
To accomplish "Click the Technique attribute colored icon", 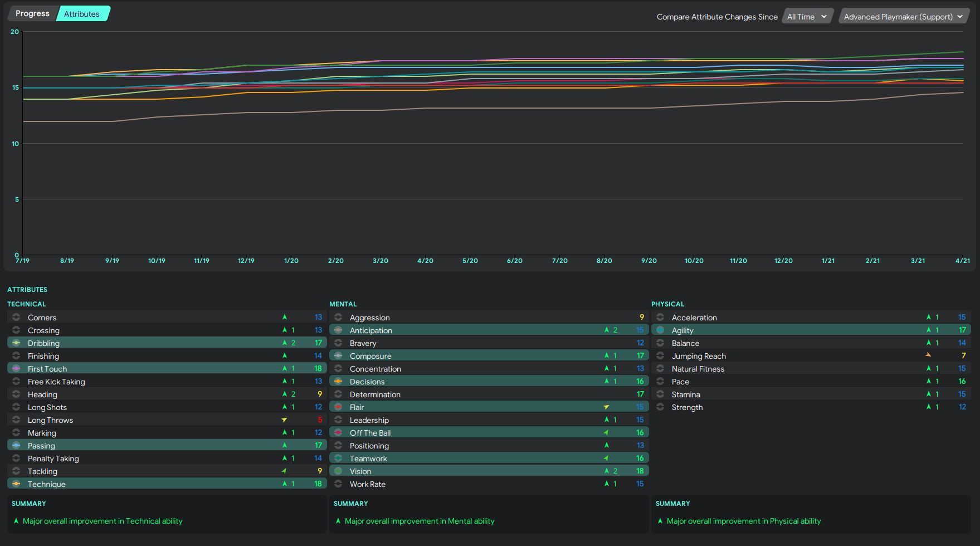I will [x=16, y=484].
